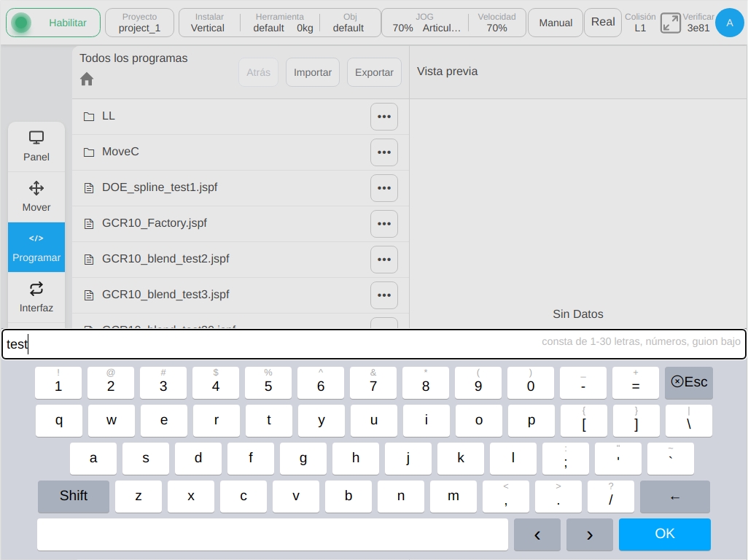Select GCR10_blend_test3.jspf file
This screenshot has width=748, height=560.
241,295
